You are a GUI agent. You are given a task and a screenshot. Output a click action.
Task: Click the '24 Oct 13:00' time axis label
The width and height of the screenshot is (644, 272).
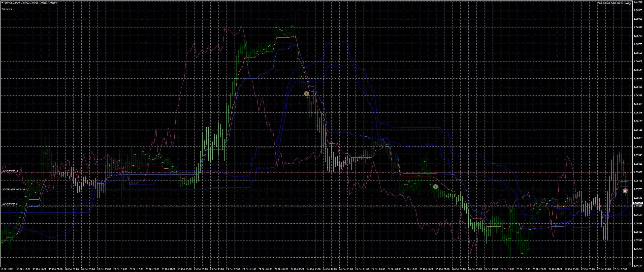pos(314,269)
